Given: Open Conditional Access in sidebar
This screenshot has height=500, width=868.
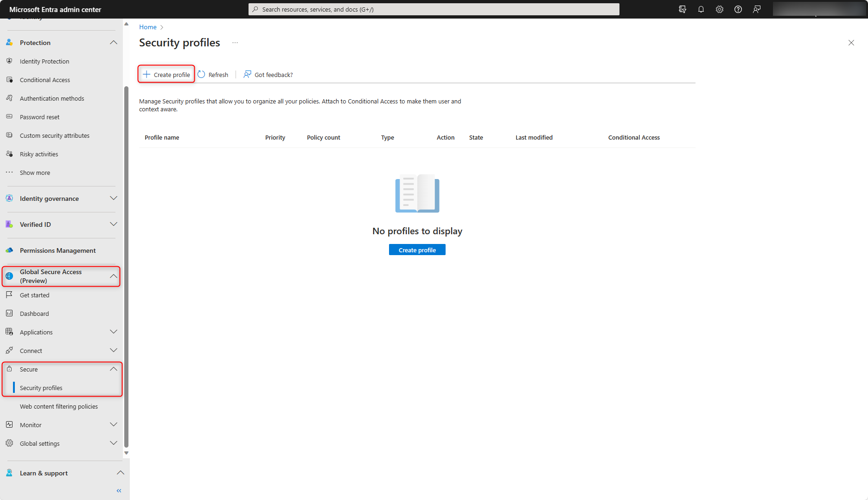Looking at the screenshot, I should tap(45, 80).
